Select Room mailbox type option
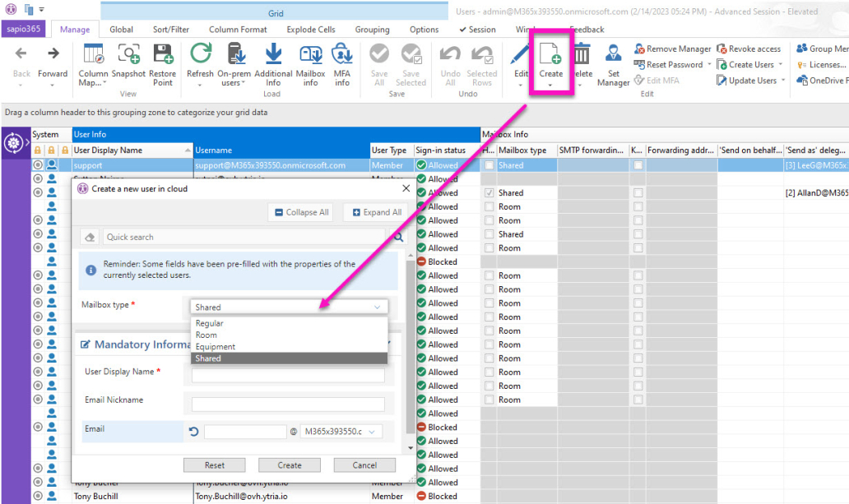This screenshot has height=504, width=849. [289, 335]
